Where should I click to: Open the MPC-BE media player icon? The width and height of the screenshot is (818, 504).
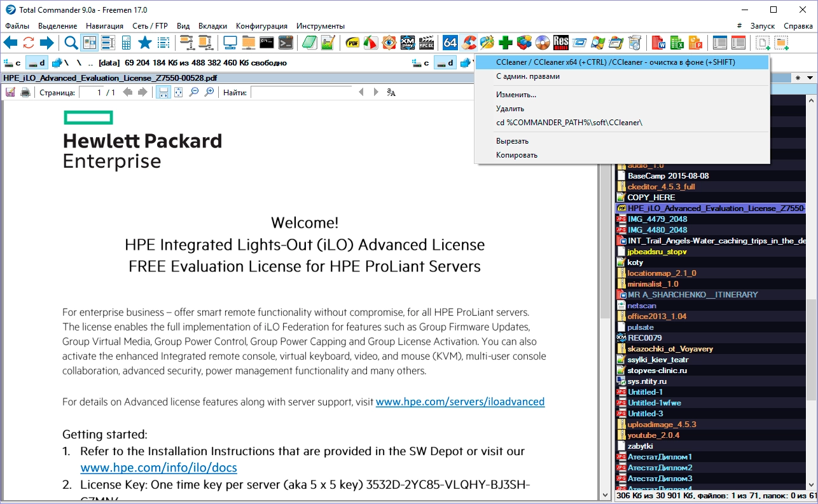click(x=426, y=43)
